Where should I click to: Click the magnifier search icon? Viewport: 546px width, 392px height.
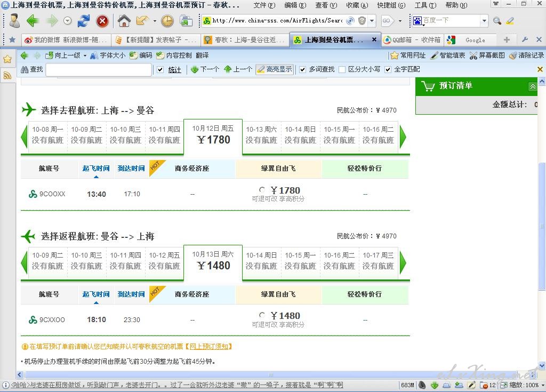(497, 21)
